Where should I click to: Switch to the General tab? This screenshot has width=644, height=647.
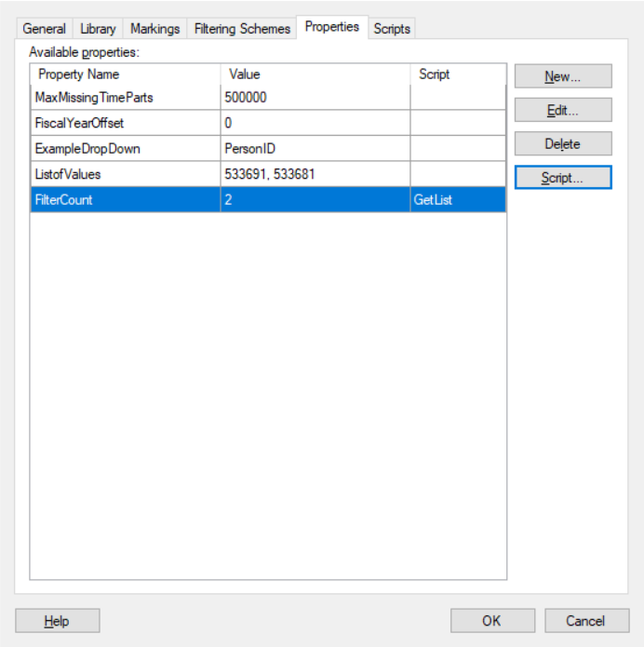(44, 29)
